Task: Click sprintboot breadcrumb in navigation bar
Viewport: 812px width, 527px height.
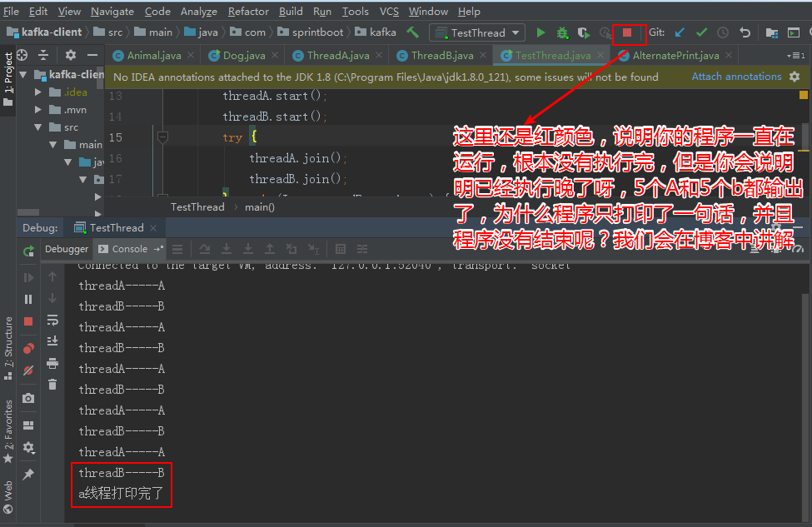Action: coord(310,32)
